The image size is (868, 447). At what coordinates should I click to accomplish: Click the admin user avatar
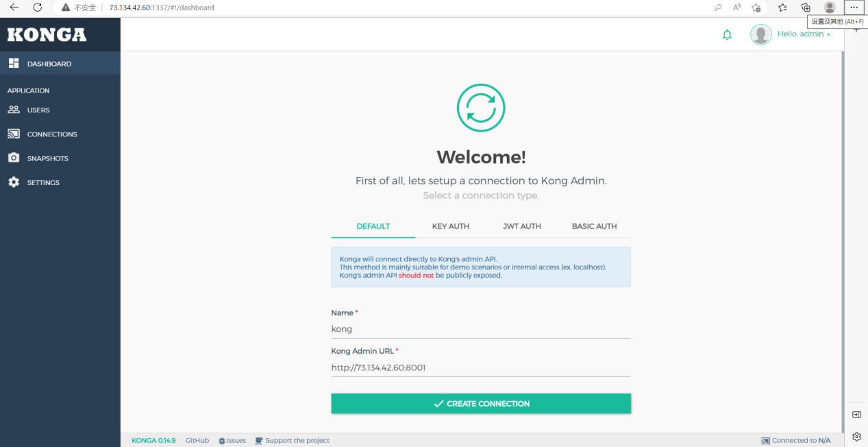[x=761, y=34]
